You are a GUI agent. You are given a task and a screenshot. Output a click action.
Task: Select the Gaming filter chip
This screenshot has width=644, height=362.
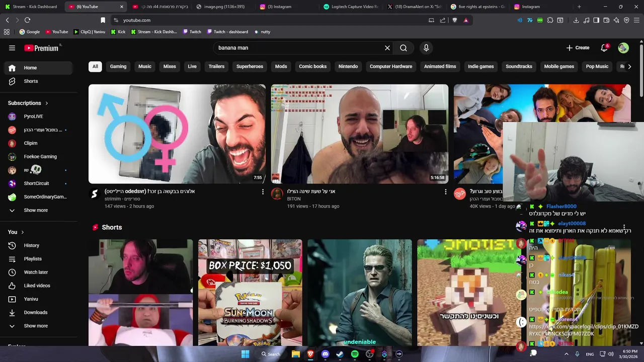[x=118, y=66]
